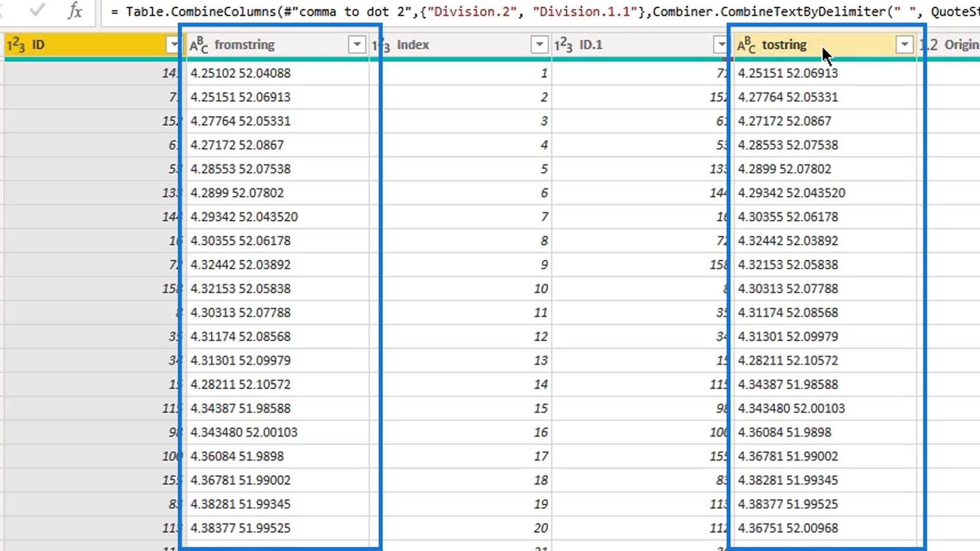The width and height of the screenshot is (980, 551).
Task: Click tostring cell 4.29342 52.043520
Action: pos(824,193)
